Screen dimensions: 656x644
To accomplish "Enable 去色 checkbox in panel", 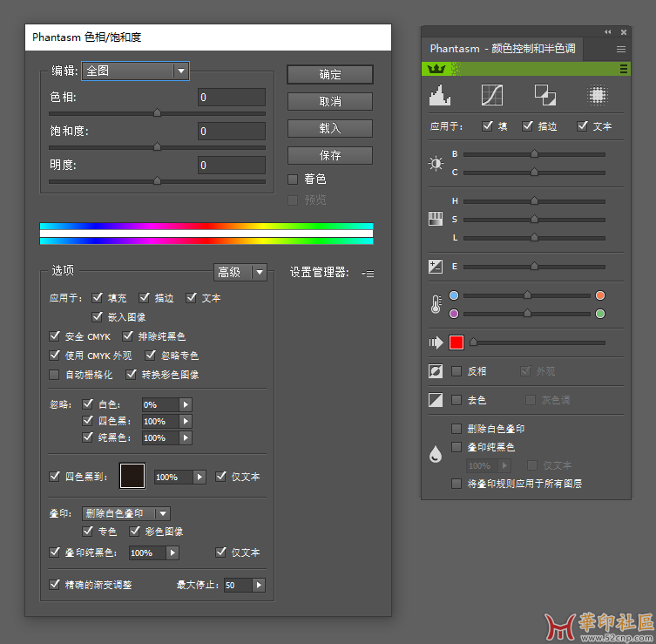I will [456, 400].
